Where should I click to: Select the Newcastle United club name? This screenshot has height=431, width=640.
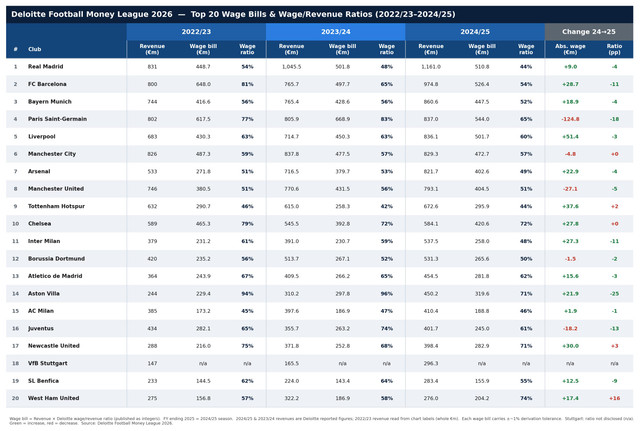tap(54, 346)
